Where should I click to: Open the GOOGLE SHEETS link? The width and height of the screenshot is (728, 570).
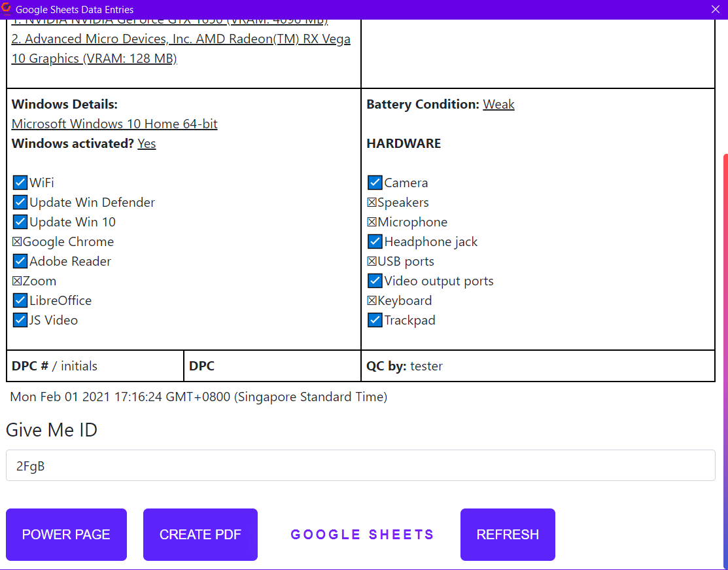click(362, 535)
